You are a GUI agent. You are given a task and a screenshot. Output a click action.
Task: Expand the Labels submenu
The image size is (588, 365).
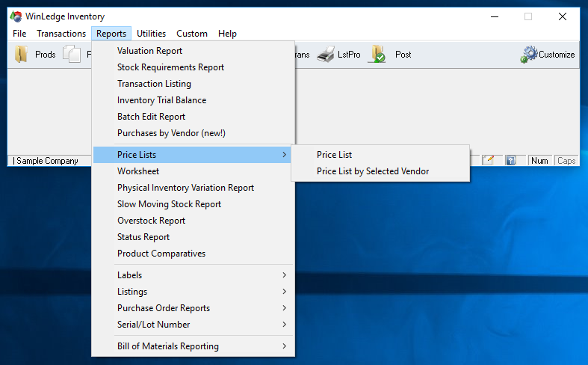pos(193,275)
